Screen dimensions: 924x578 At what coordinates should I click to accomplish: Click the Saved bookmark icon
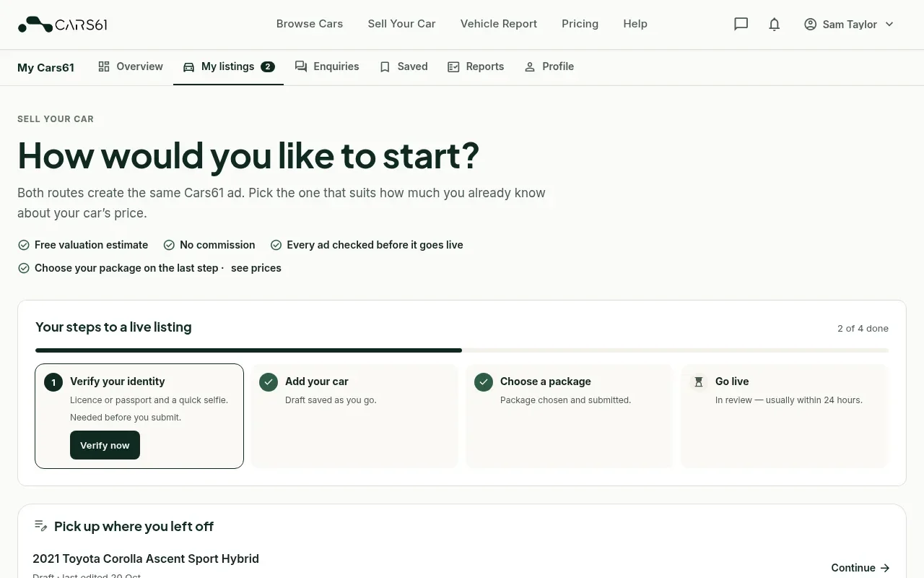pyautogui.click(x=385, y=67)
